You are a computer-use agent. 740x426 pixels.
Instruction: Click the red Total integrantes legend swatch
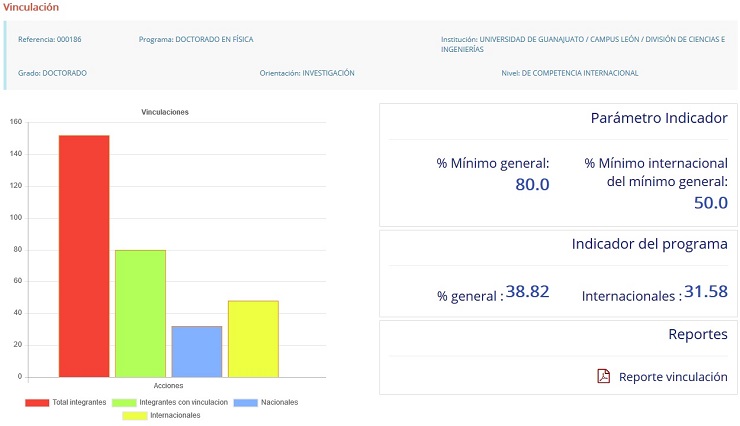[37, 402]
